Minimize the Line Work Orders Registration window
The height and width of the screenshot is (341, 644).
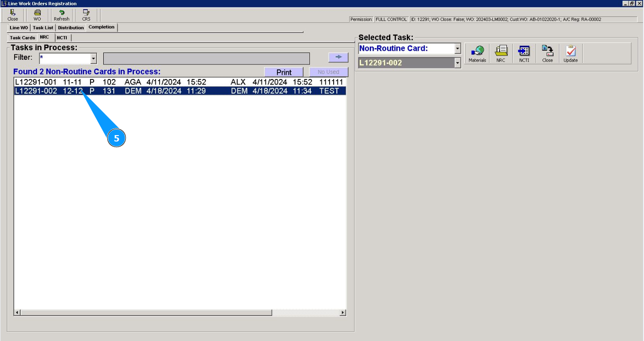point(625,3)
